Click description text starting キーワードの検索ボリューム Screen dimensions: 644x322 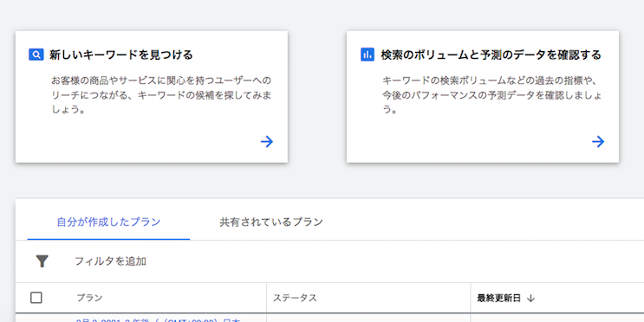click(492, 95)
